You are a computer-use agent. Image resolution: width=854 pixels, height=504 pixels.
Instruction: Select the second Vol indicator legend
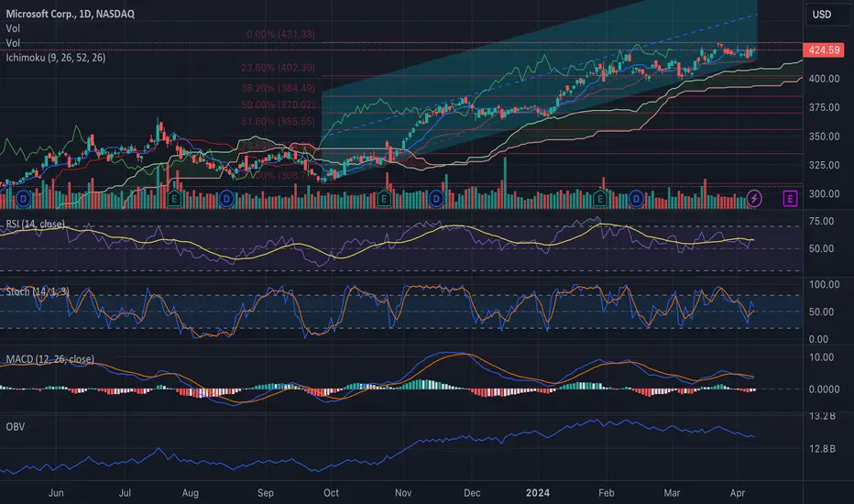(x=13, y=43)
